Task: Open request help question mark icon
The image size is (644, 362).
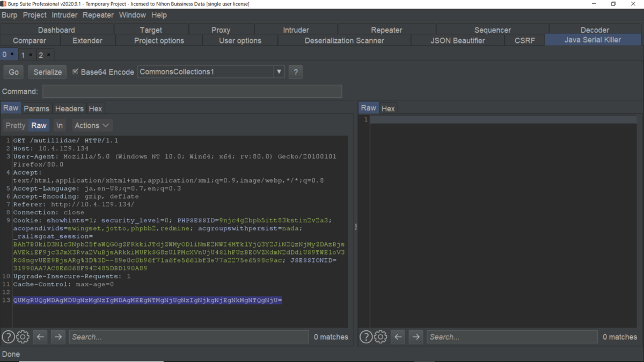Action: [x=8, y=337]
